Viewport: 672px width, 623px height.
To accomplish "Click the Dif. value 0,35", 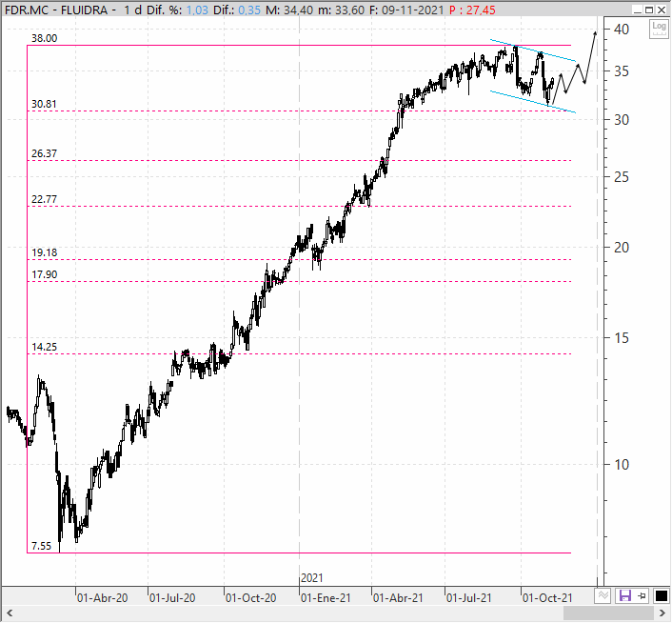I will pyautogui.click(x=249, y=10).
